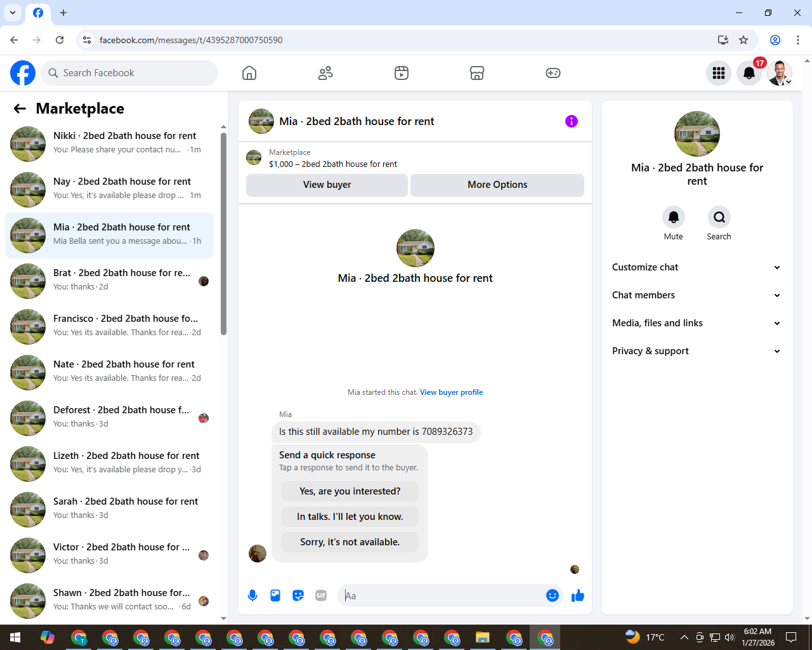
Task: Open Lizeth conversation in list
Action: [109, 463]
